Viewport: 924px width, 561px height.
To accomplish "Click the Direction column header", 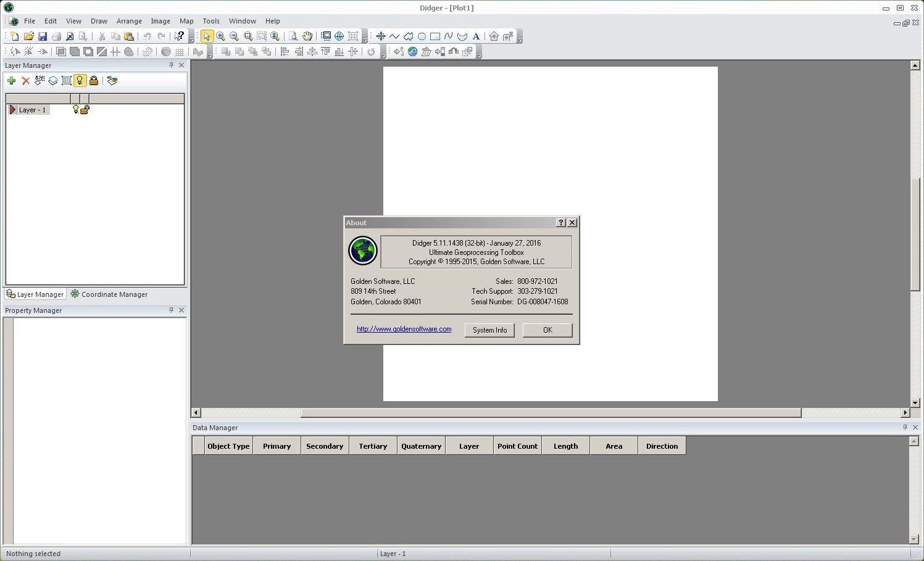I will [662, 446].
